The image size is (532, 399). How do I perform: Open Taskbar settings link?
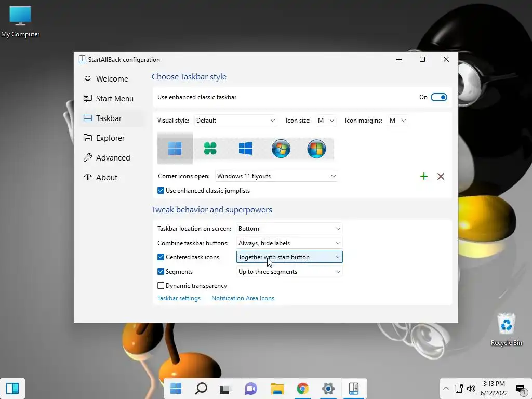click(179, 298)
